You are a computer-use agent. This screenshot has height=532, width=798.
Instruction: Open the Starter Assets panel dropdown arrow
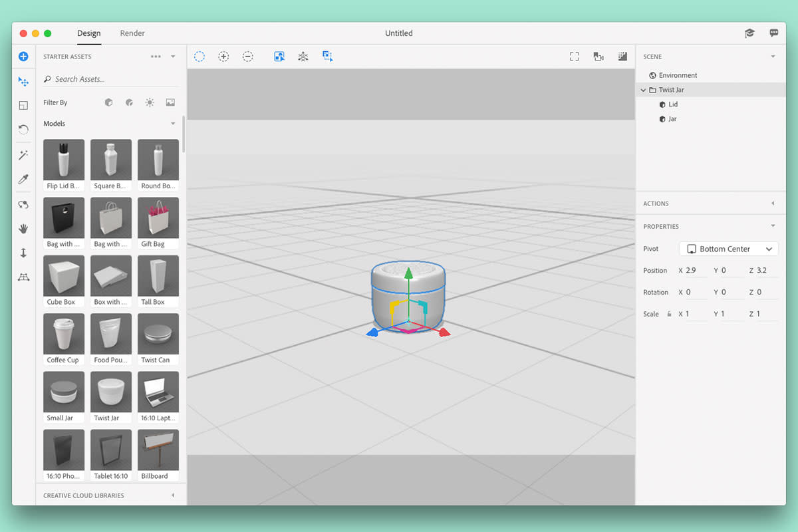click(x=173, y=57)
